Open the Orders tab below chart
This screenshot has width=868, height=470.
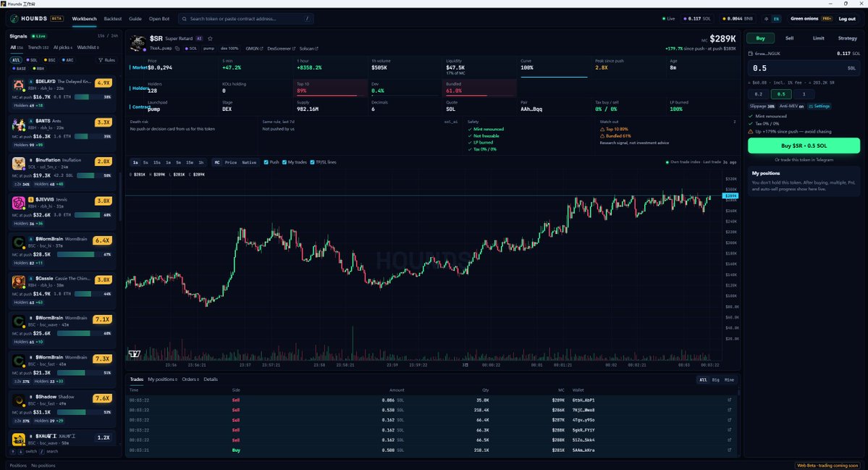[x=190, y=379]
